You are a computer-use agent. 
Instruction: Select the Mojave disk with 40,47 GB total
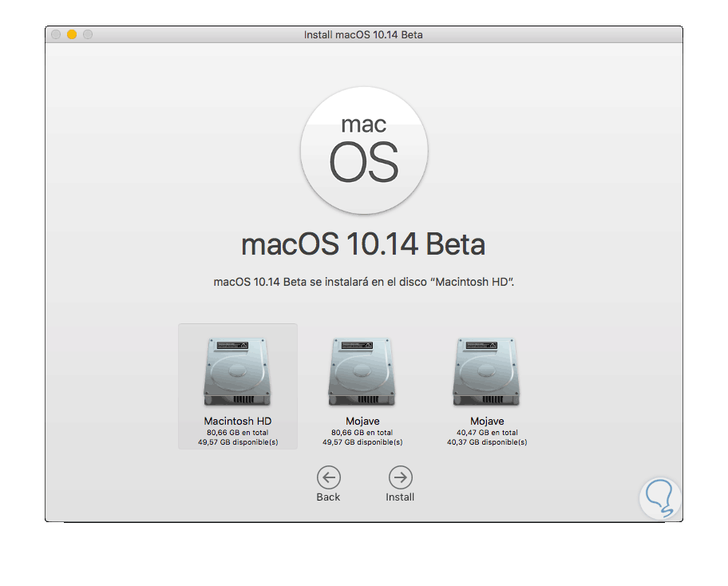(486, 371)
